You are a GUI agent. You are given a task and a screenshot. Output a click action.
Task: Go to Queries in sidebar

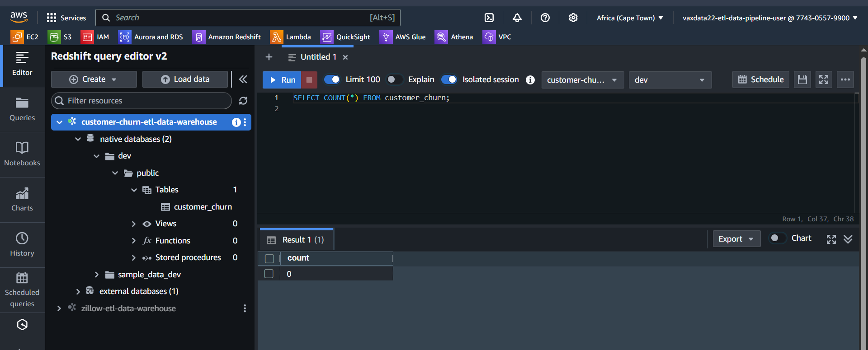coord(22,109)
